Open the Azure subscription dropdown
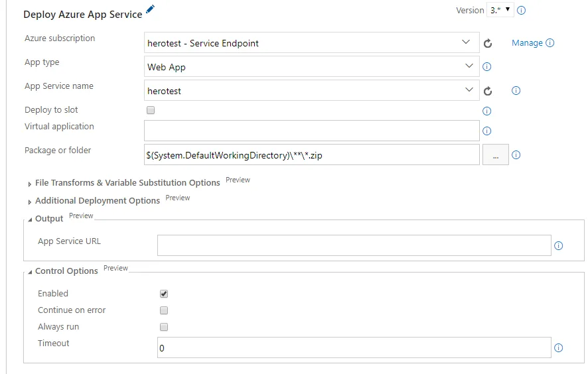The image size is (588, 374). (311, 43)
